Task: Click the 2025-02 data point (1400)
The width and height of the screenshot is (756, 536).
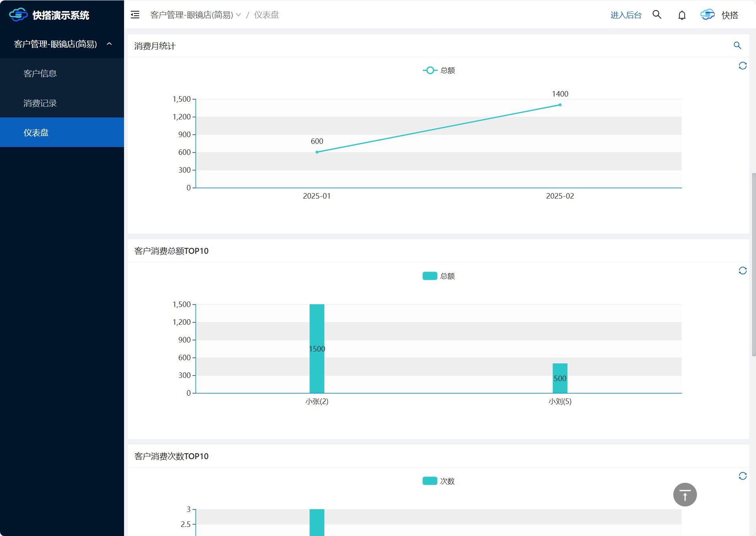Action: 560,105
